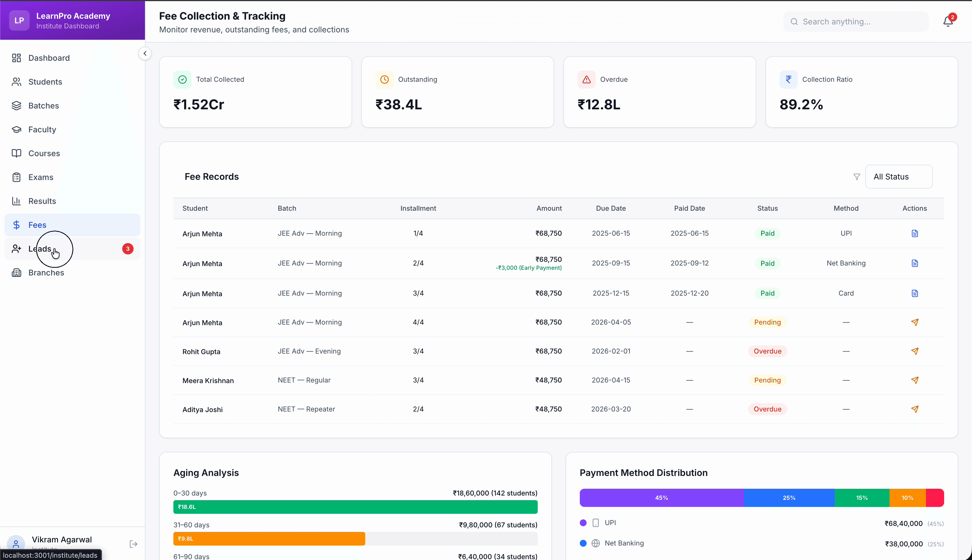The image size is (972, 560).
Task: Send reminder for Aditya Joshi's overdue installment
Action: click(x=915, y=409)
